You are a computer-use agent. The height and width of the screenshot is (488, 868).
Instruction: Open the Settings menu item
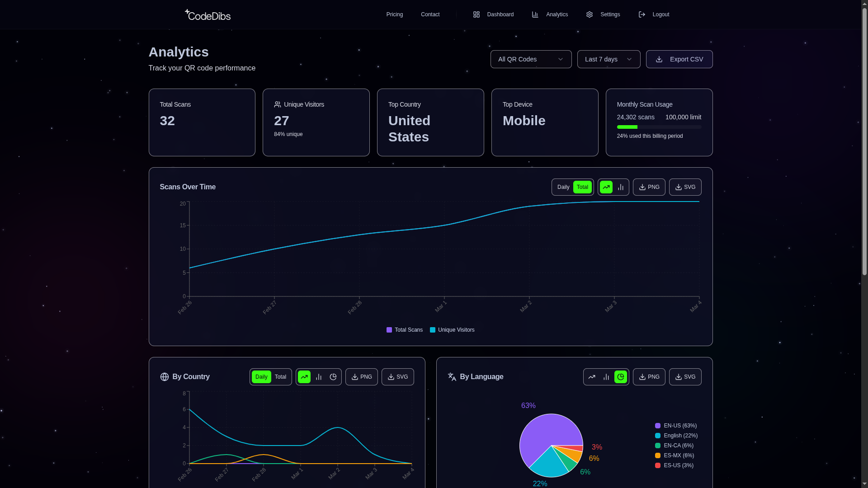coord(610,14)
